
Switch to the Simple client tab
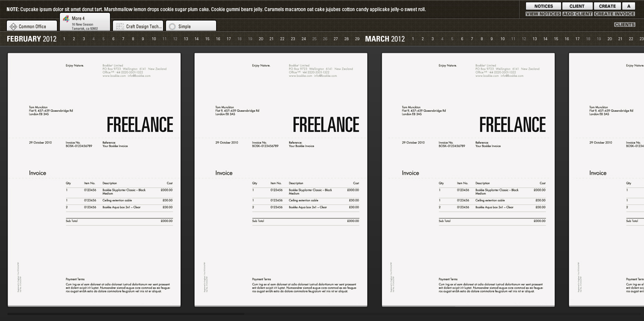191,26
